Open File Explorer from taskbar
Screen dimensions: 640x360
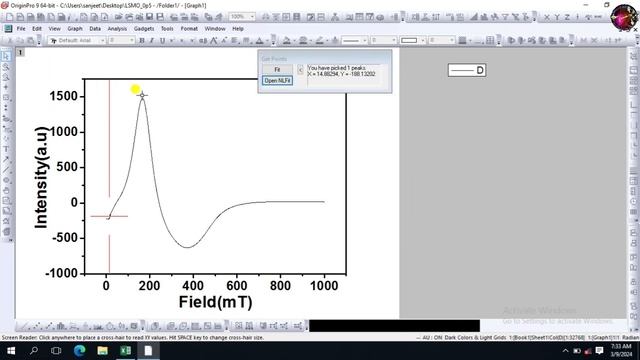[x=102, y=351]
